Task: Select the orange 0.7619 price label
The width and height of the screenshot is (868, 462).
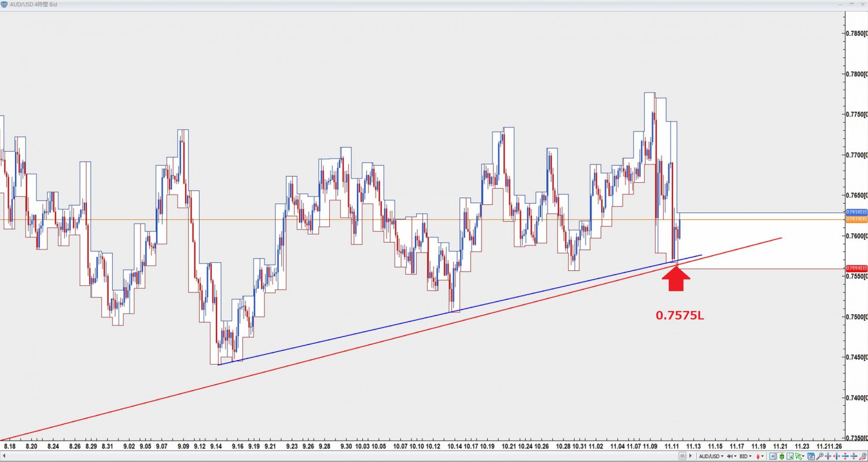Action: [x=856, y=219]
